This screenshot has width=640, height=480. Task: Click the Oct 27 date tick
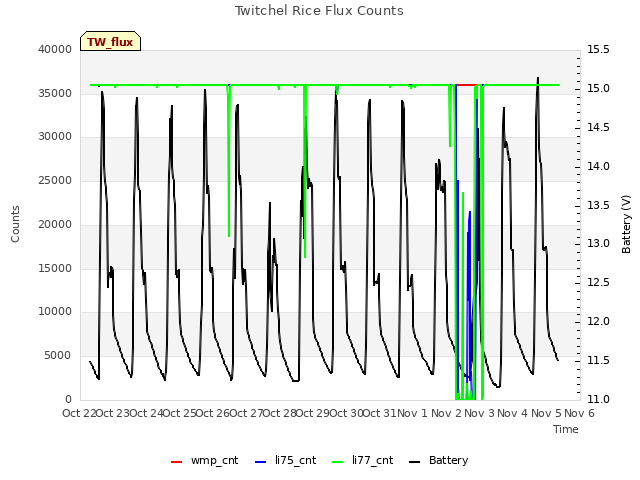click(247, 413)
